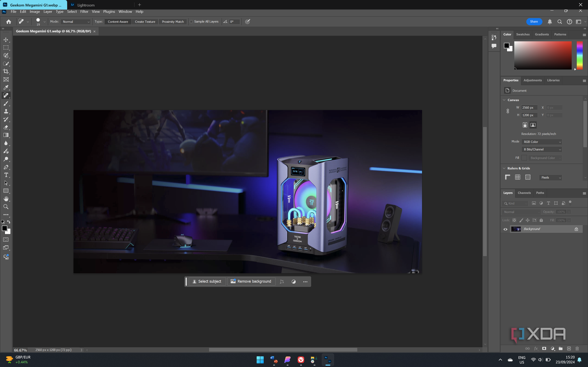Open the Mode Normal dropdown
The width and height of the screenshot is (588, 367).
pyautogui.click(x=76, y=22)
